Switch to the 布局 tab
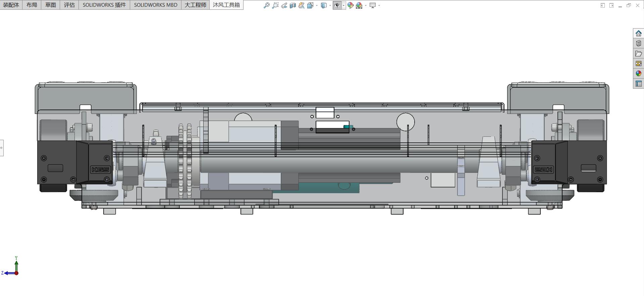Image resolution: width=644 pixels, height=296 pixels. pos(32,5)
